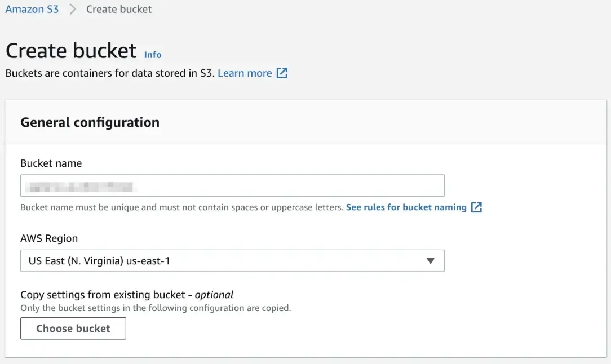Click inside the Bucket name input field
Viewport: 611px width, 364px height.
point(232,185)
